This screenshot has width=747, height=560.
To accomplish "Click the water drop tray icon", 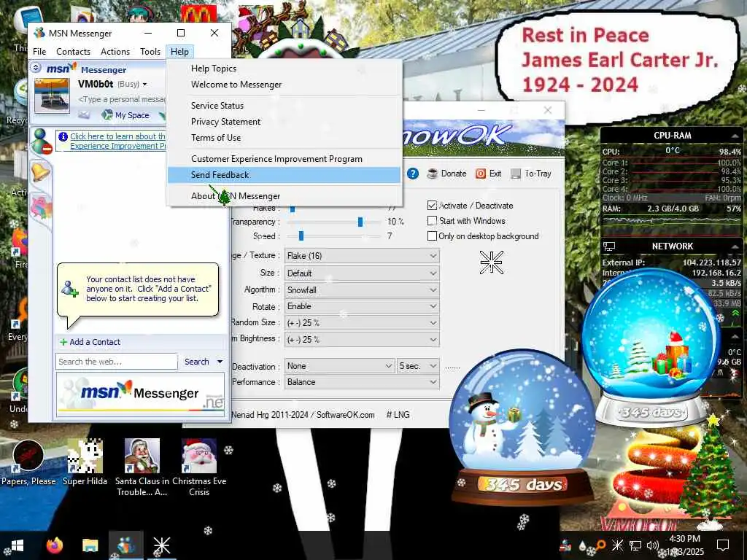I will [x=582, y=545].
